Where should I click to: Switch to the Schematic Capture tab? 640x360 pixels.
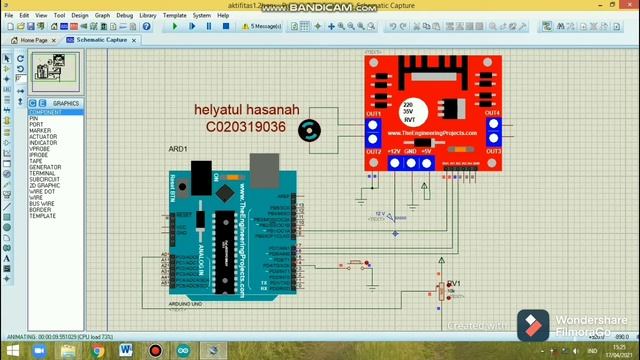click(101, 40)
